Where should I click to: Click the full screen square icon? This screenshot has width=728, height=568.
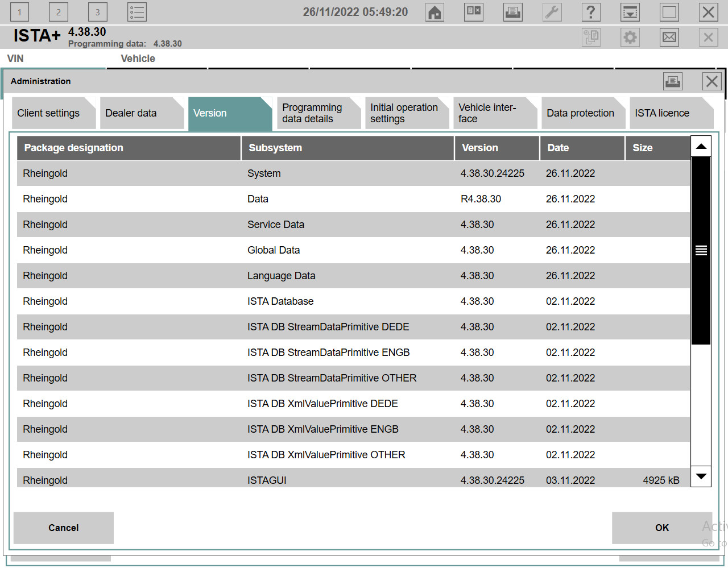click(x=669, y=12)
